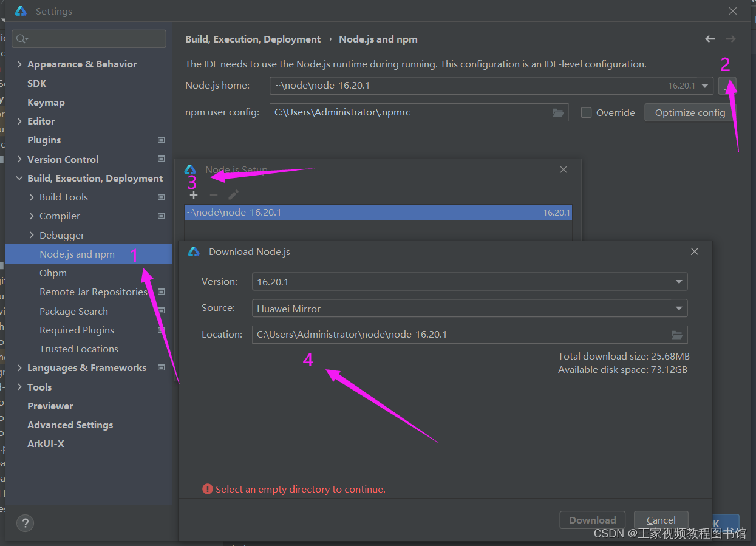The height and width of the screenshot is (546, 756).
Task: Click Build, Execution, Deployment breadcrumb
Action: 253,39
